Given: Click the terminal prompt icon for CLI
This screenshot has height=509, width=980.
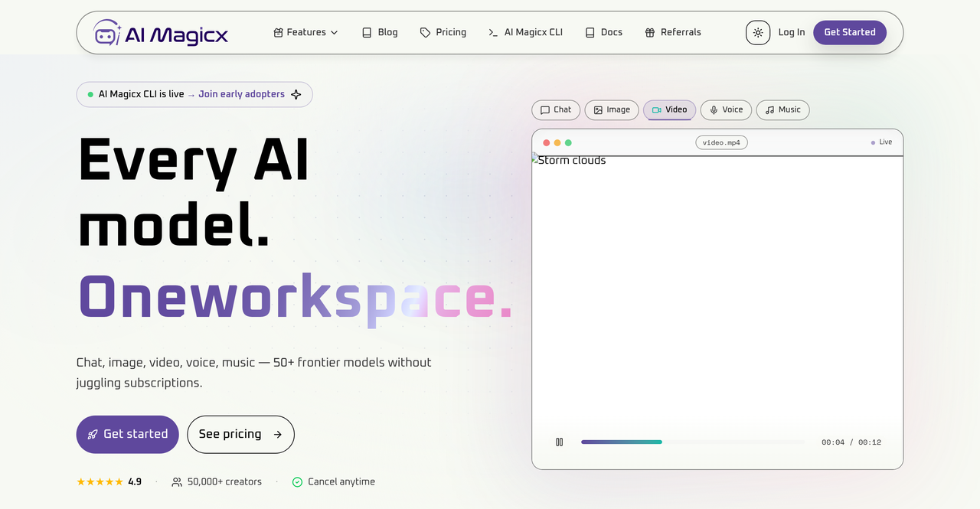Looking at the screenshot, I should click(x=494, y=32).
